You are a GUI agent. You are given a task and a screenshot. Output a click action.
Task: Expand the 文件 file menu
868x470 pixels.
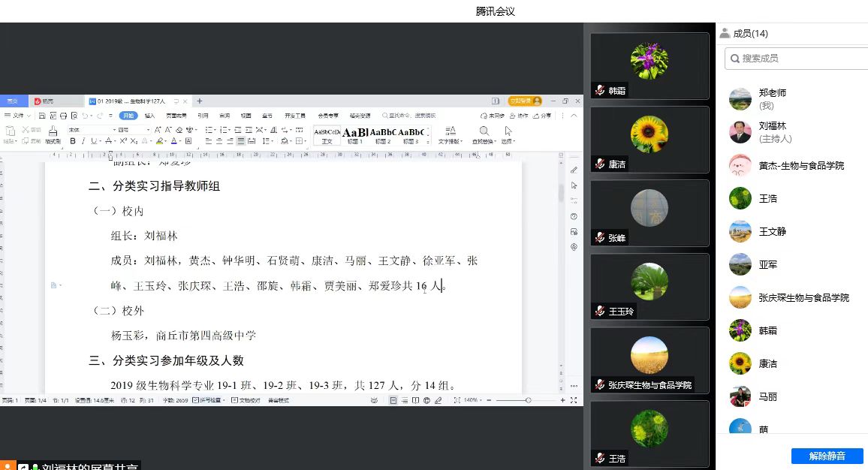click(18, 116)
